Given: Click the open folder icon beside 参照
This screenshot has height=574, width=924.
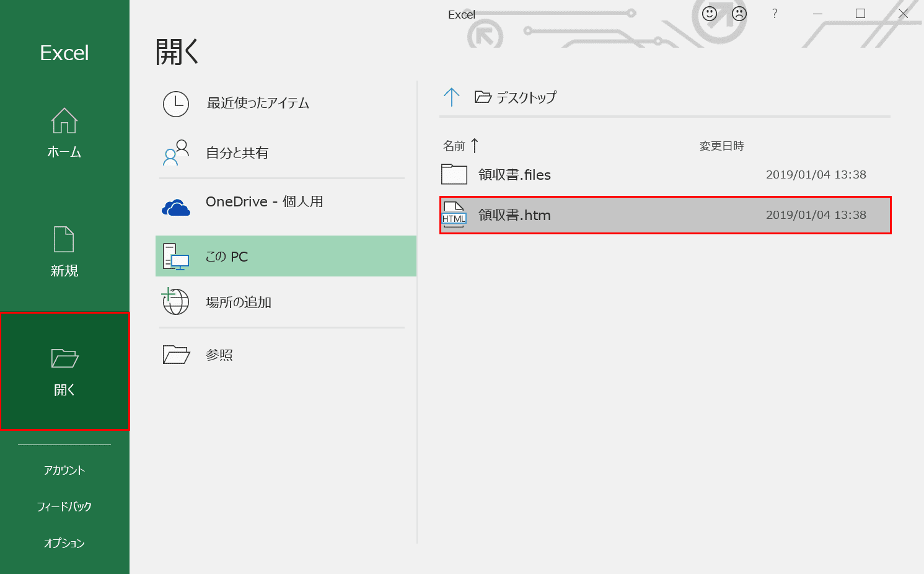Looking at the screenshot, I should click(176, 355).
